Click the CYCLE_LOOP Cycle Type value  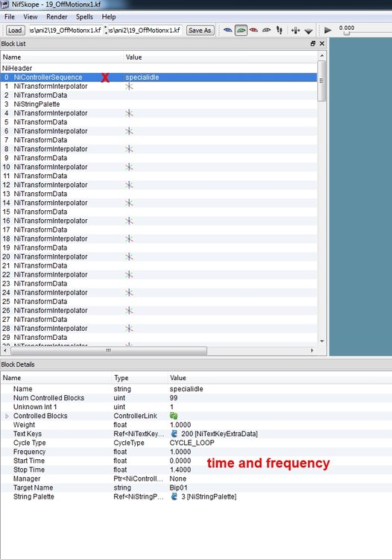pos(192,443)
